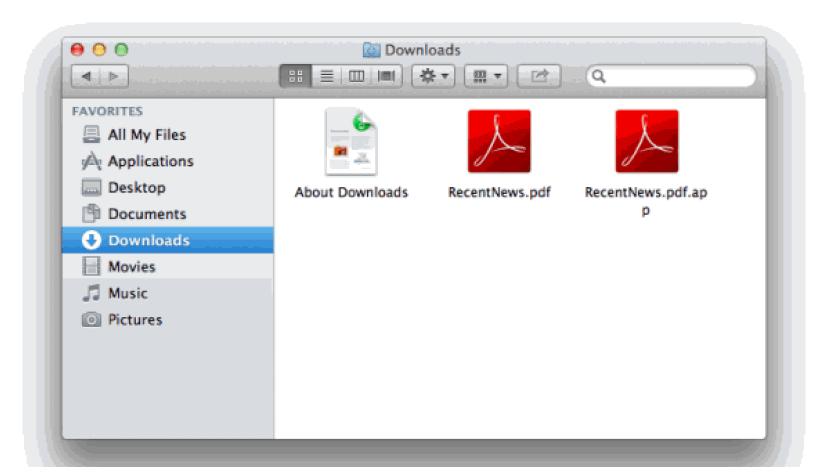
Task: Open Applications from the sidebar
Action: pos(150,161)
